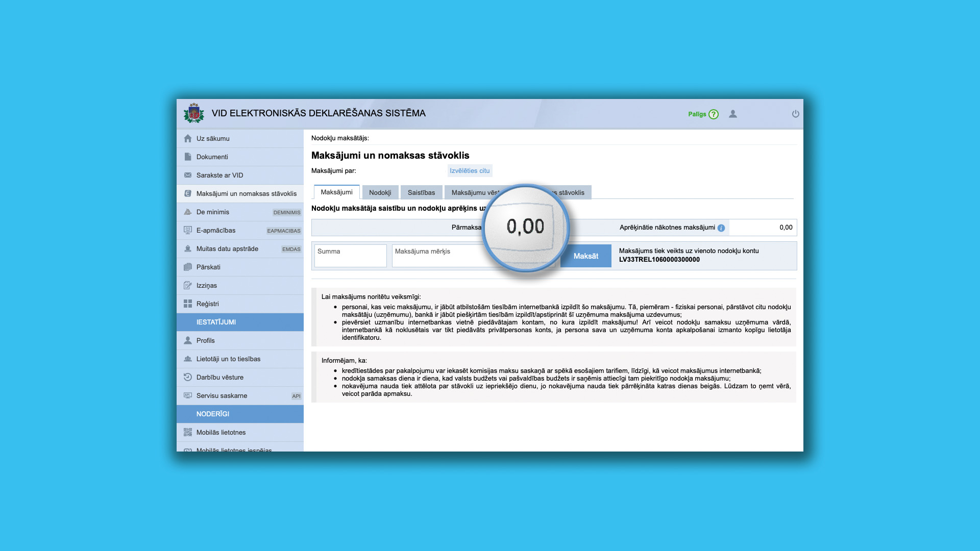Screen dimensions: 980x551
Task: Click the user profile account icon
Action: (733, 113)
